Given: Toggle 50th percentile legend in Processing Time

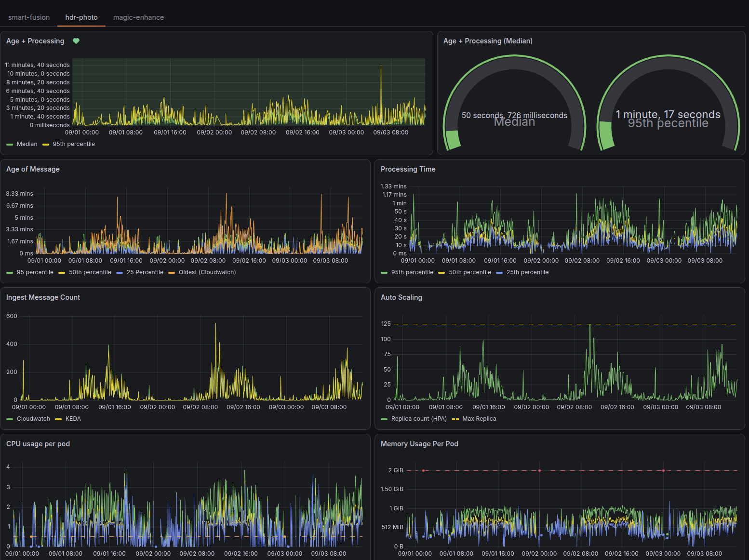Looking at the screenshot, I should click(x=470, y=272).
